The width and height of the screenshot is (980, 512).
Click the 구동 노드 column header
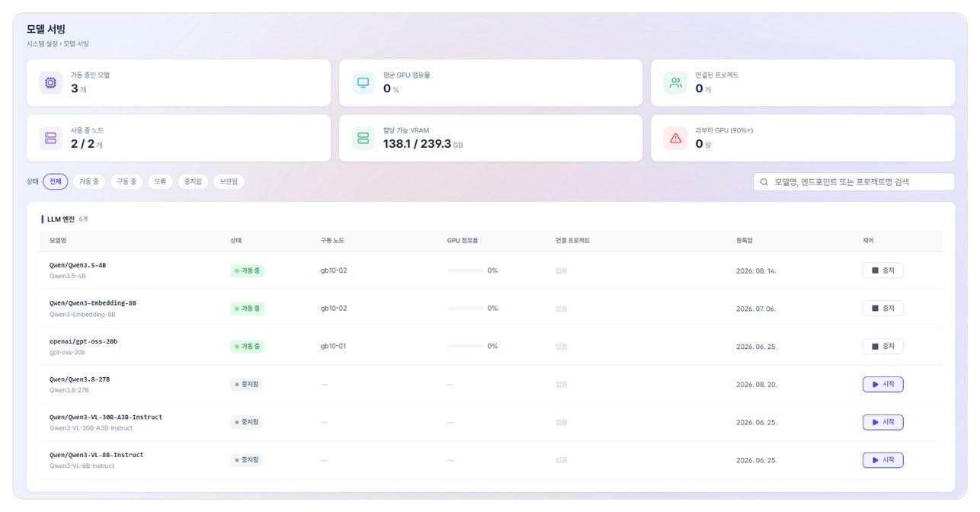tap(332, 241)
